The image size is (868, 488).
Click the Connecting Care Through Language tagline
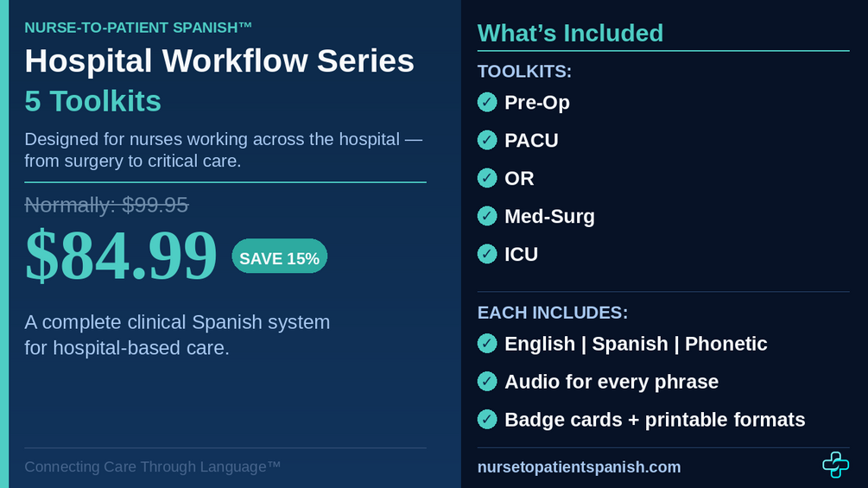click(x=152, y=467)
